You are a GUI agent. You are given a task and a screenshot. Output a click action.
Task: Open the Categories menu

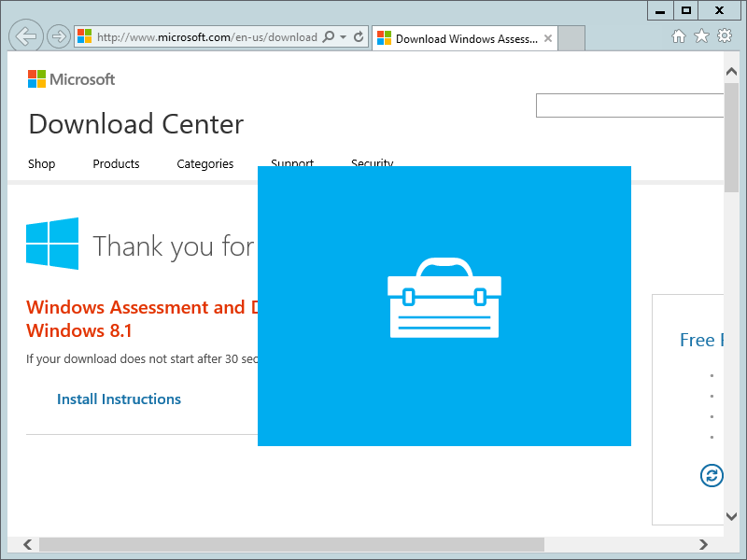click(x=204, y=164)
